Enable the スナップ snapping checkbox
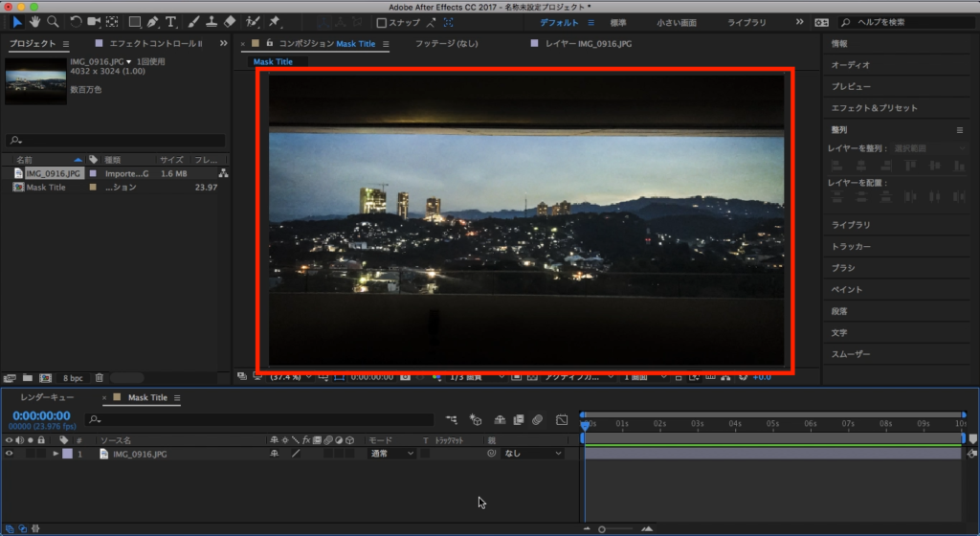This screenshot has height=536, width=980. tap(382, 22)
